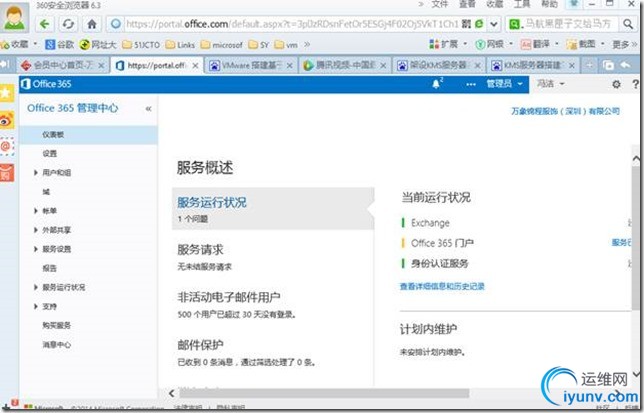Image resolution: width=644 pixels, height=413 pixels.
Task: Click the yellow star favorites sidebar icon
Action: point(7,94)
